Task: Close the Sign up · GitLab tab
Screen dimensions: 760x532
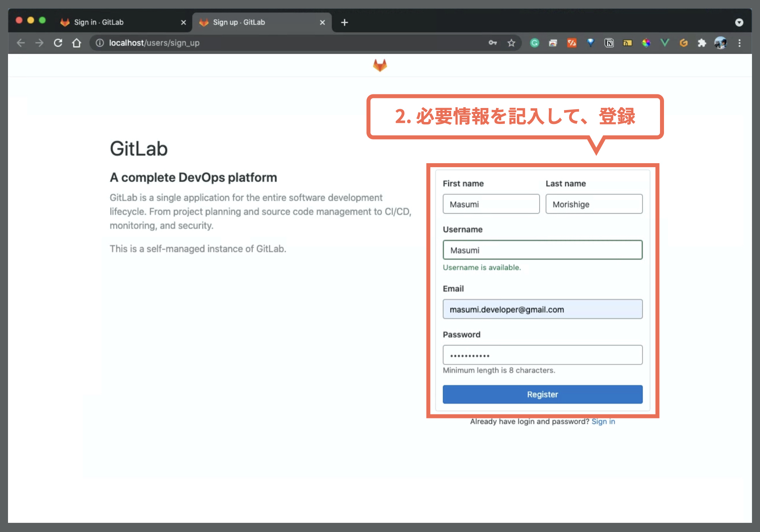Action: click(322, 22)
